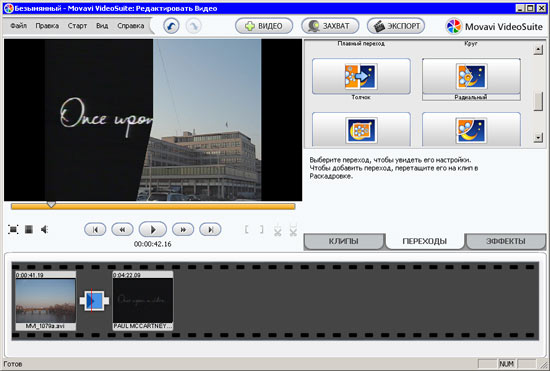Screen dimensions: 550x371
Task: Mute with the speaker icon
Action: pyautogui.click(x=45, y=230)
